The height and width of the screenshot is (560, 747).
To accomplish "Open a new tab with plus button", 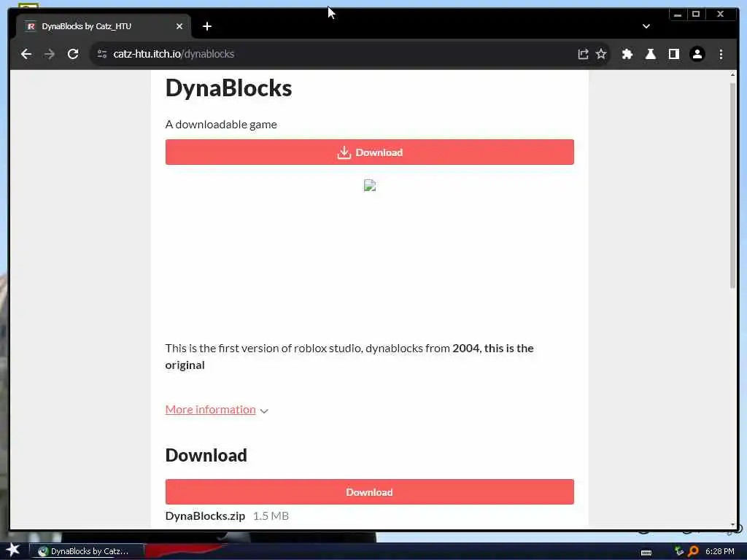I will click(206, 26).
